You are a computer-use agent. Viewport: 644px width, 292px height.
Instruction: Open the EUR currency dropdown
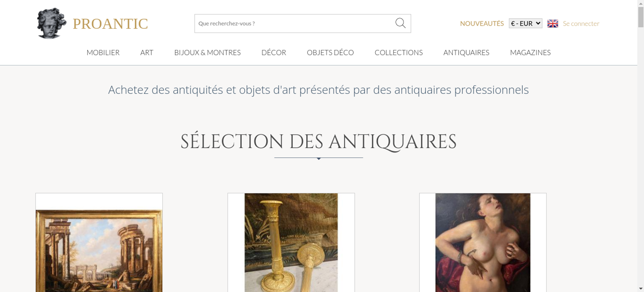(526, 23)
